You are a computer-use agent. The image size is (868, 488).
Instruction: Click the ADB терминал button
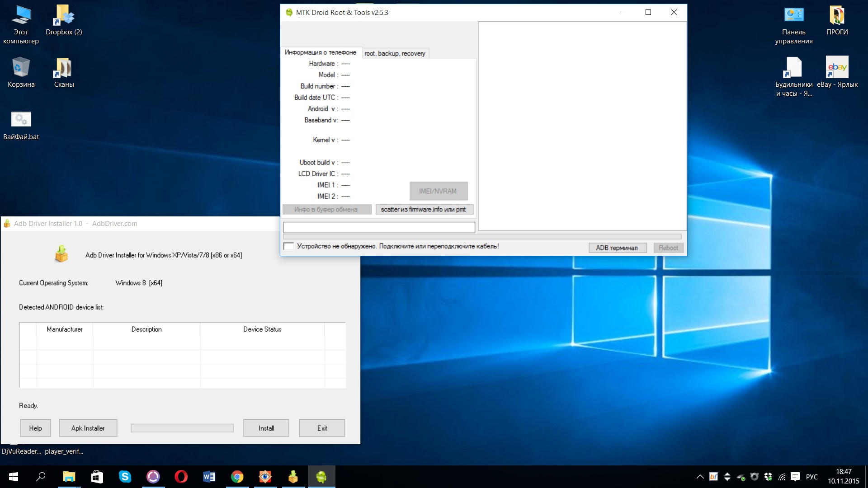click(x=617, y=248)
